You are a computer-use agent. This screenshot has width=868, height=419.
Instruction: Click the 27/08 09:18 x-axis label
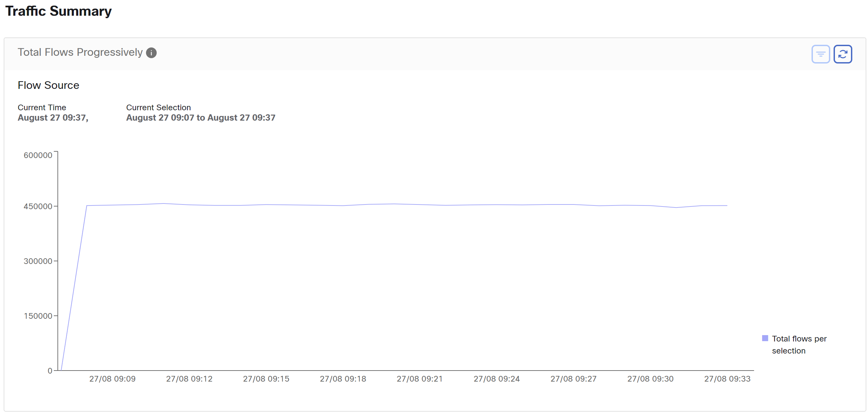(x=343, y=379)
